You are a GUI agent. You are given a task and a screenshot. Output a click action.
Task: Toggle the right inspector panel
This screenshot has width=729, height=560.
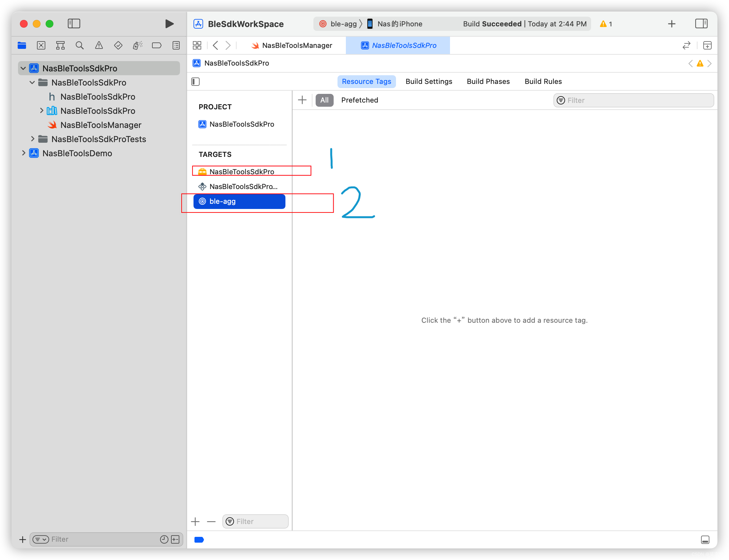(x=701, y=24)
